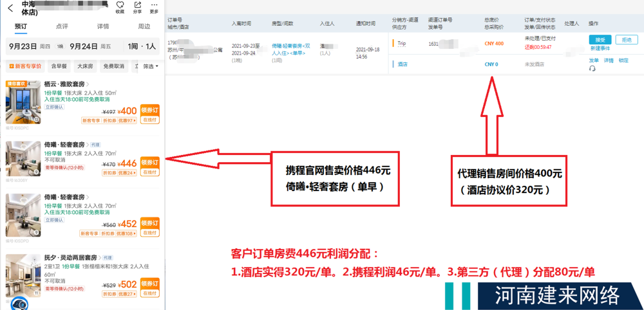The width and height of the screenshot is (644, 310).
Task: Expand 优惠108 discount details
Action: [x=126, y=233]
